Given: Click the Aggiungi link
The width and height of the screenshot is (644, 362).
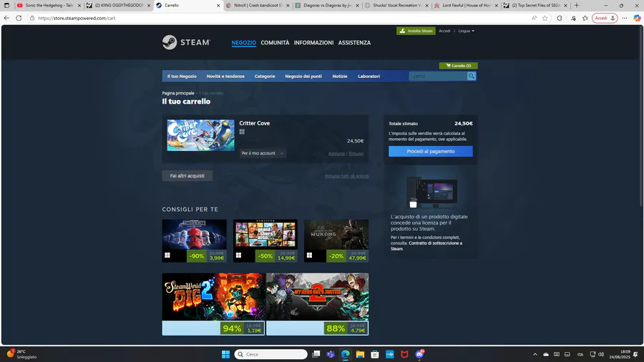Looking at the screenshot, I should coord(336,154).
